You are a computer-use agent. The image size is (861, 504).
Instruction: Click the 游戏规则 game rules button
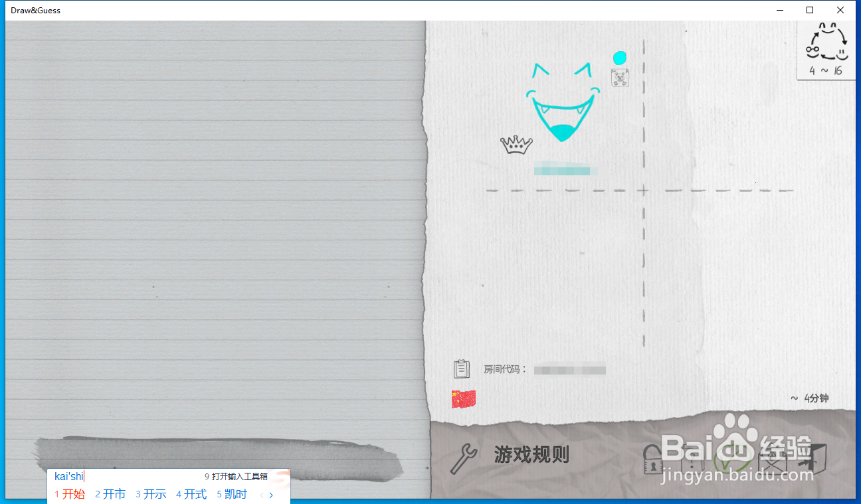(x=531, y=455)
